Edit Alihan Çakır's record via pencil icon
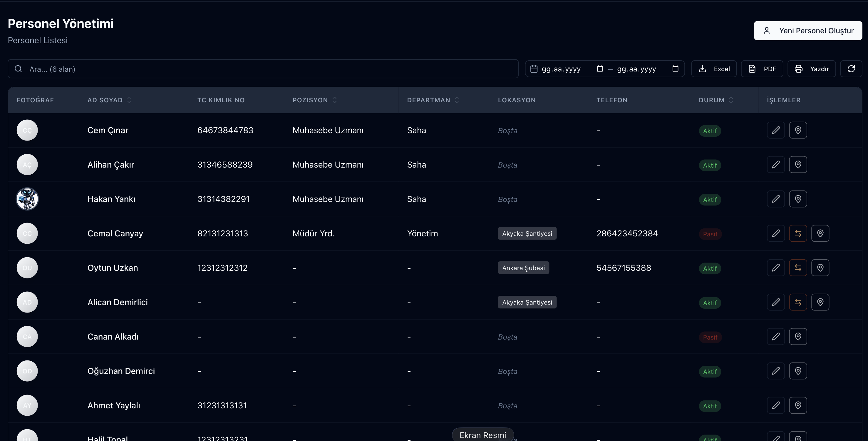The height and width of the screenshot is (441, 868). 776,165
